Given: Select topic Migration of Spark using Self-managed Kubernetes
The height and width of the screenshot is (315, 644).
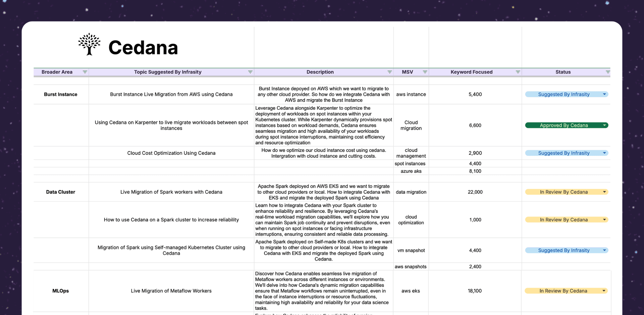Looking at the screenshot, I should 171,250.
